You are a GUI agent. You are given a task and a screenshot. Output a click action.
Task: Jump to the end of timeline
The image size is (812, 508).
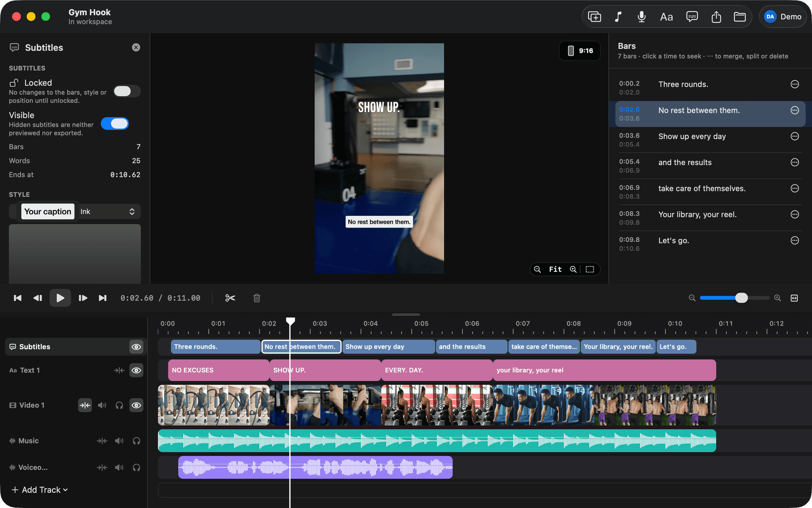coord(103,298)
